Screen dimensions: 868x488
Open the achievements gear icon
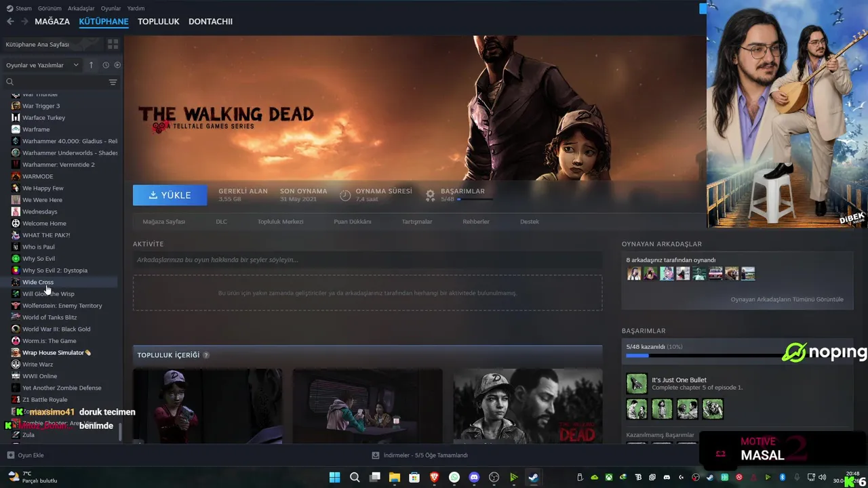pyautogui.click(x=430, y=195)
